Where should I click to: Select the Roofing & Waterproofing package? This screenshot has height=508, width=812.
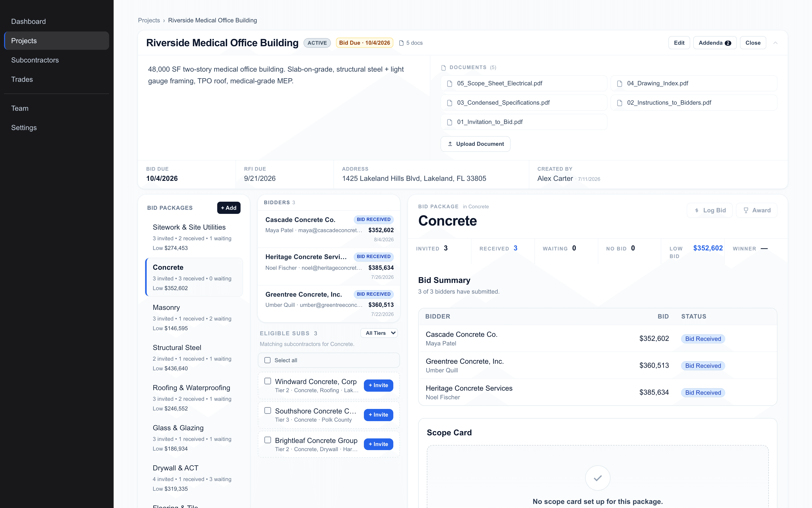coord(194,398)
